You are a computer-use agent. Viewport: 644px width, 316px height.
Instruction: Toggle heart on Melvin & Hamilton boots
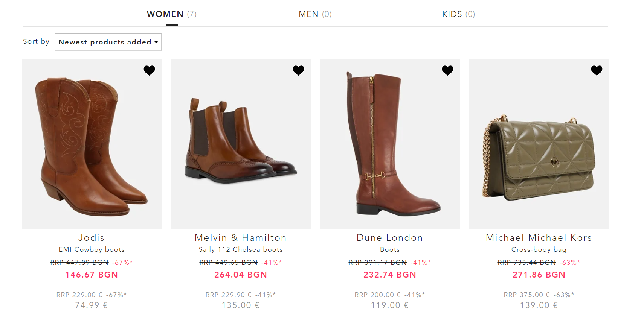(298, 70)
